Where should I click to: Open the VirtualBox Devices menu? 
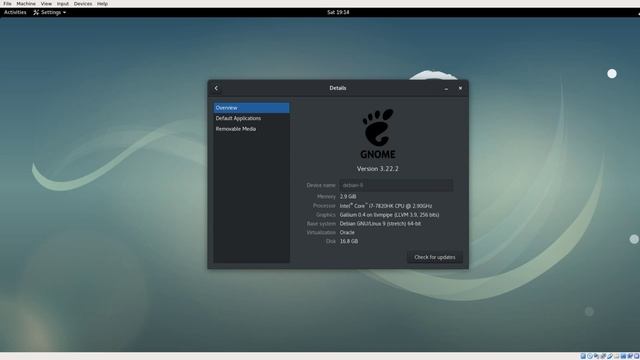tap(83, 4)
